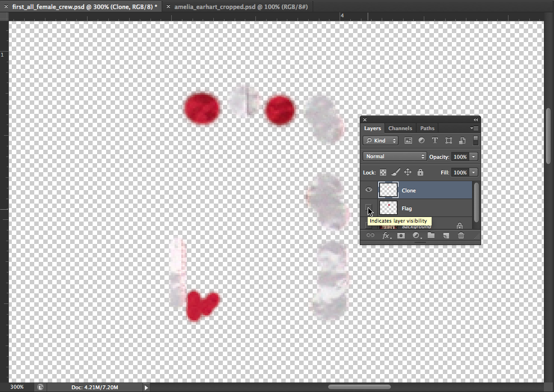
Task: Click the lock transparent pixels icon
Action: (x=383, y=173)
